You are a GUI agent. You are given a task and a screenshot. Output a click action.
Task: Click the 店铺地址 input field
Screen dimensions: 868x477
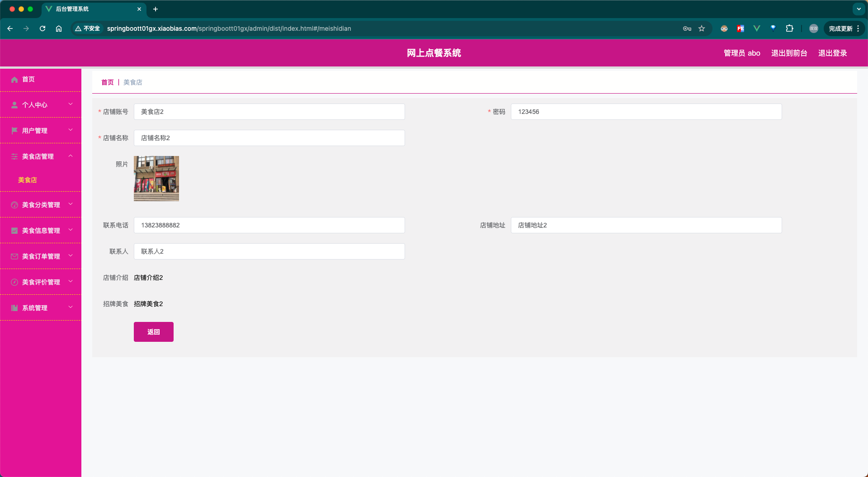point(646,225)
